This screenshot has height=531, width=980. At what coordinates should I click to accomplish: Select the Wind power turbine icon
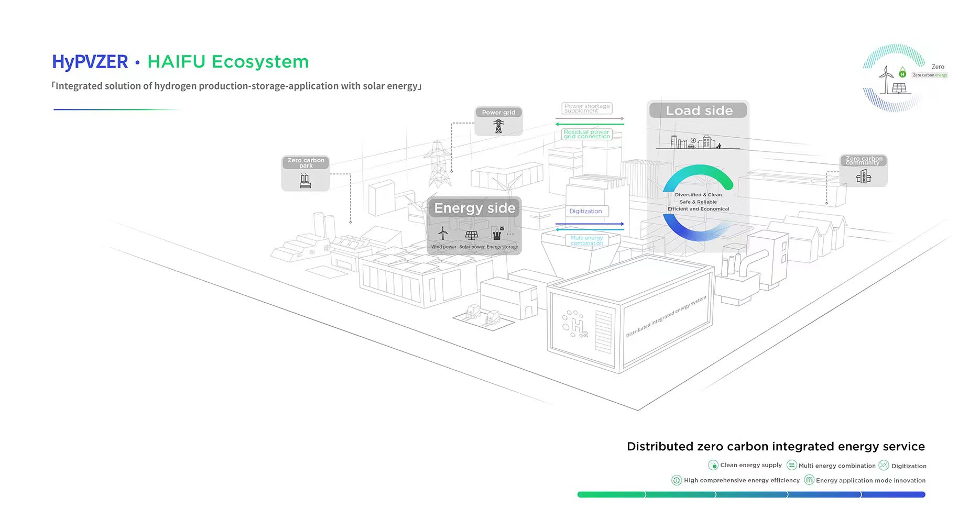(443, 233)
